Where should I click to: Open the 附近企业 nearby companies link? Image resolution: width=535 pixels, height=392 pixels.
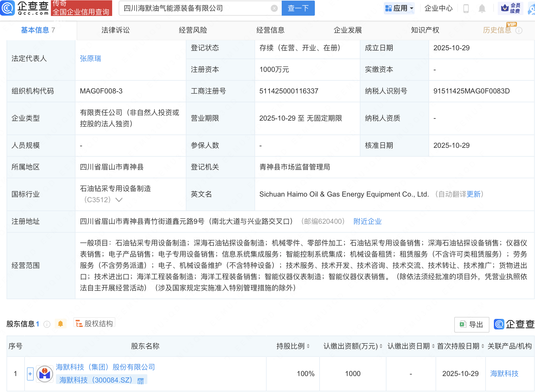point(367,221)
